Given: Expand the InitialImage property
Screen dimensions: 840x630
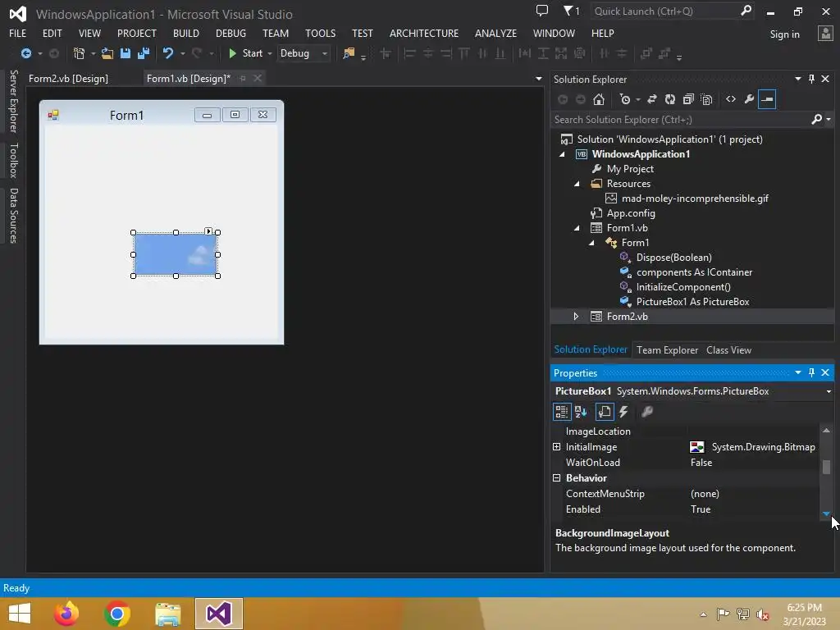Looking at the screenshot, I should [557, 447].
